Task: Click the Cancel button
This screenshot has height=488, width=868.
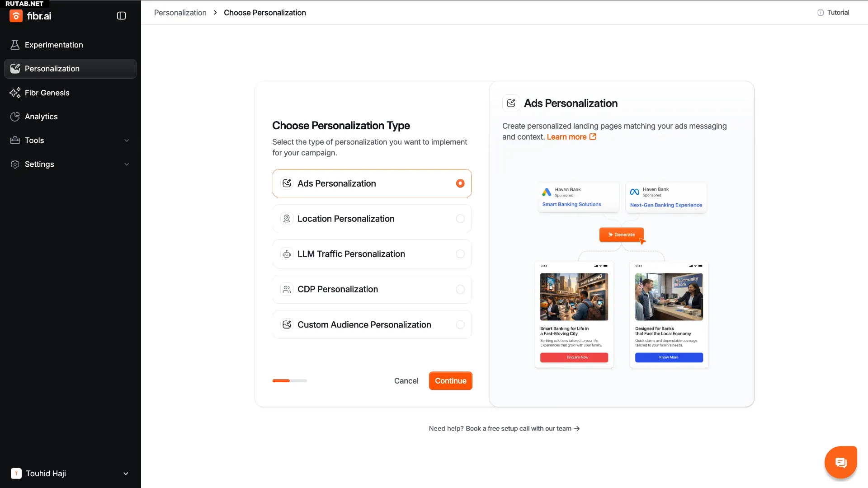Action: [406, 381]
